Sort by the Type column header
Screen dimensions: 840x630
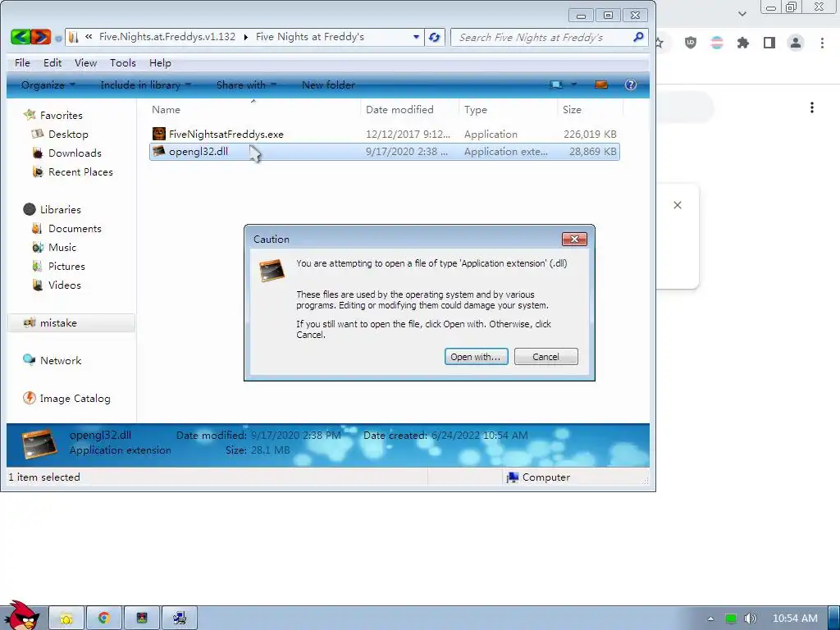508,109
